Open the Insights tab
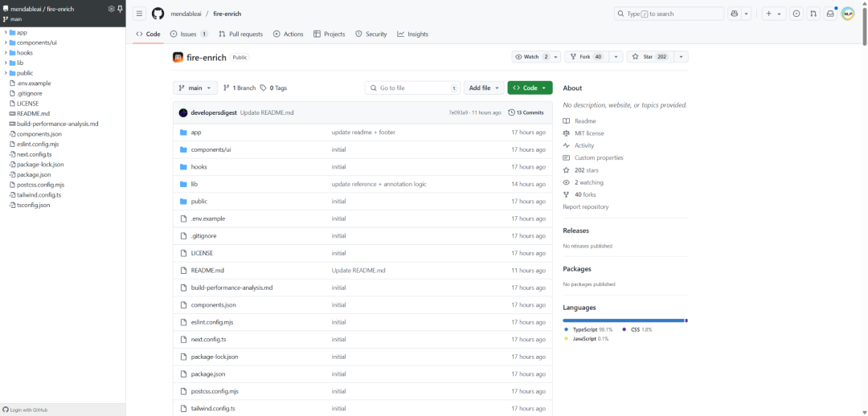 tap(413, 35)
